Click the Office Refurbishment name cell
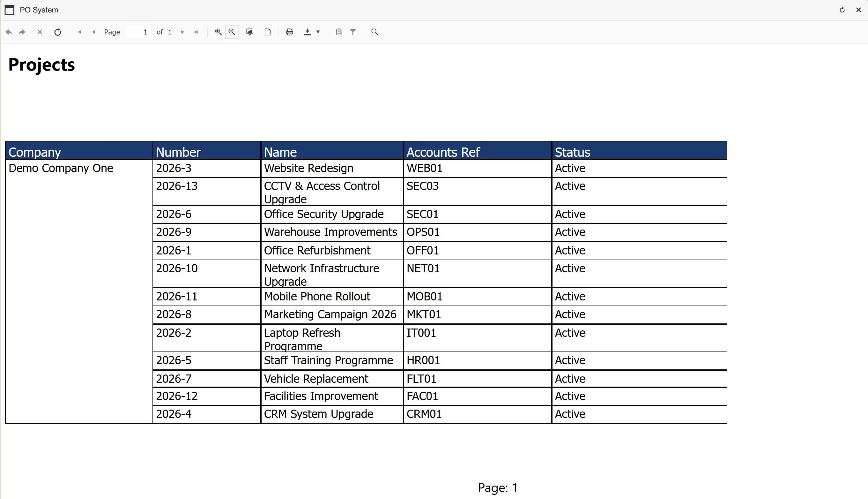 point(332,251)
